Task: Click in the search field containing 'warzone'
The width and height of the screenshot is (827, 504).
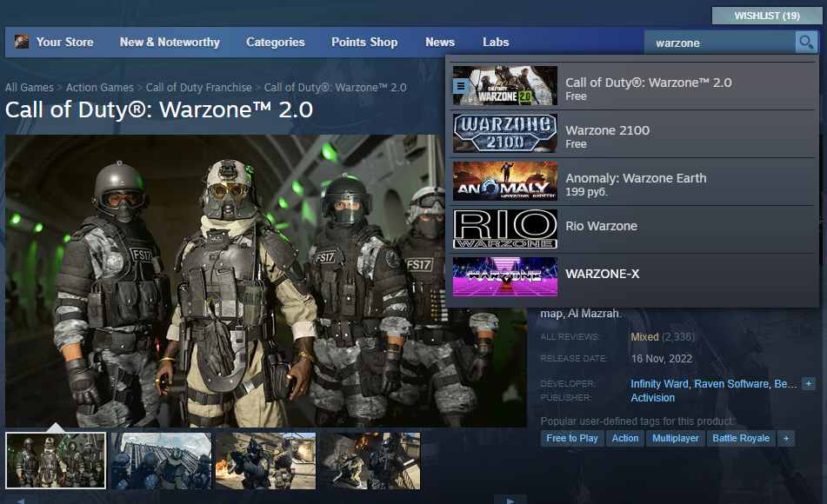Action: (717, 42)
